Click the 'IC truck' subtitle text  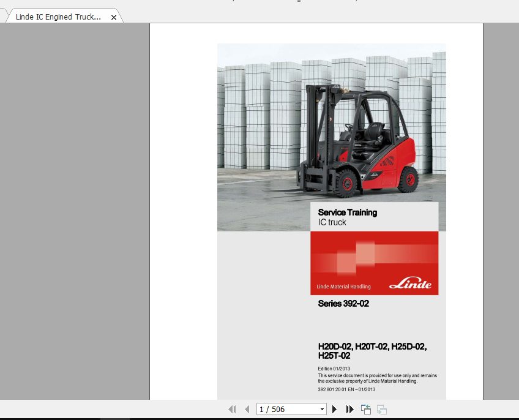(332, 222)
